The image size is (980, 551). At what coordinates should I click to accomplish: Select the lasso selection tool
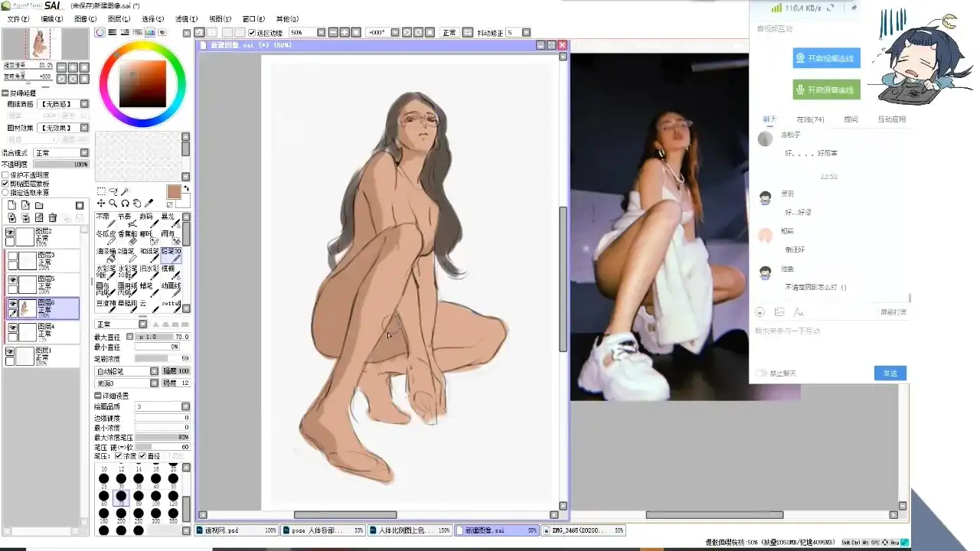[x=113, y=191]
